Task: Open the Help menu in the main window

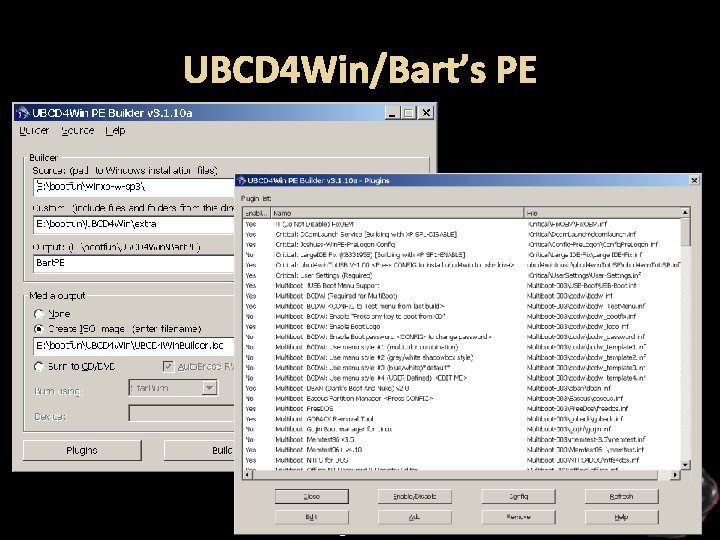Action: [x=115, y=130]
